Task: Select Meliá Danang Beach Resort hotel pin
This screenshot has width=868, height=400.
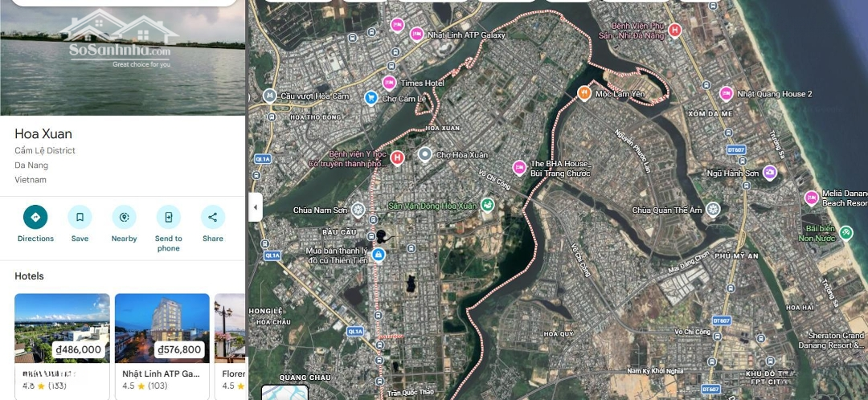Action: tap(811, 198)
